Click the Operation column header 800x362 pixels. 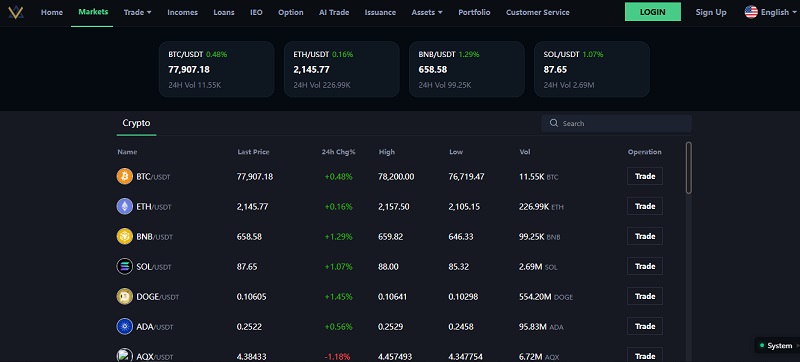(644, 152)
